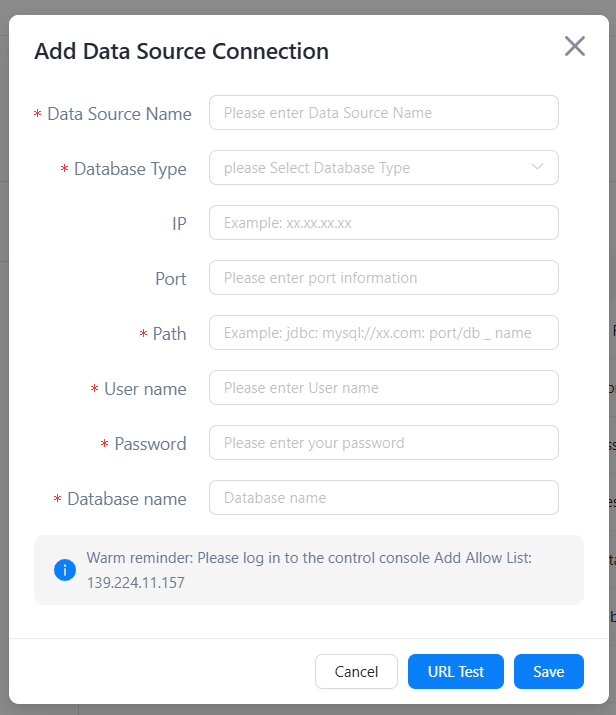The width and height of the screenshot is (616, 715).
Task: Run the URL Test button
Action: coord(455,672)
